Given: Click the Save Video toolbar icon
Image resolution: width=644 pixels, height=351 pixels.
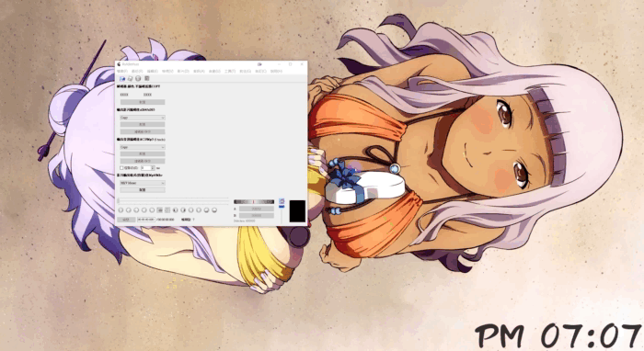Looking at the screenshot, I should coord(131,78).
